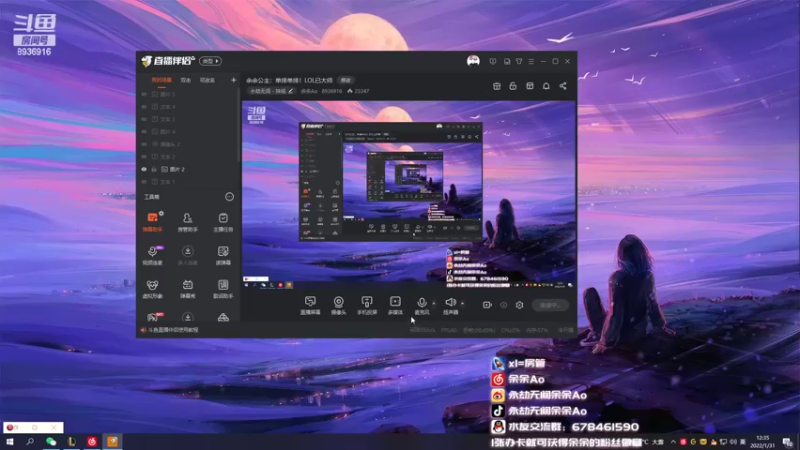Mute the 扬声器 speaker
This screenshot has height=450, width=800.
pos(451,305)
